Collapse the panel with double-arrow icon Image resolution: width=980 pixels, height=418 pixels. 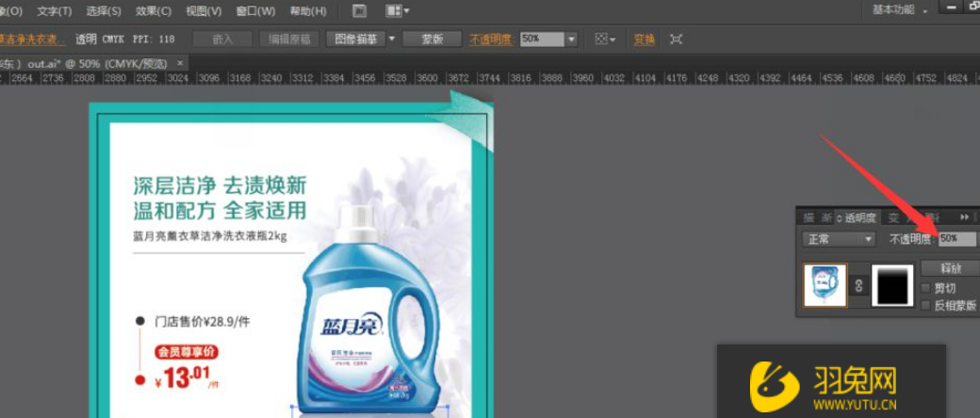965,217
